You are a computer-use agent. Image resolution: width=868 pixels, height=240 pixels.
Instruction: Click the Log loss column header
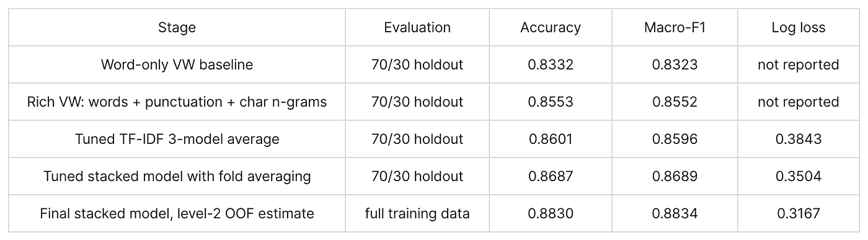click(799, 27)
